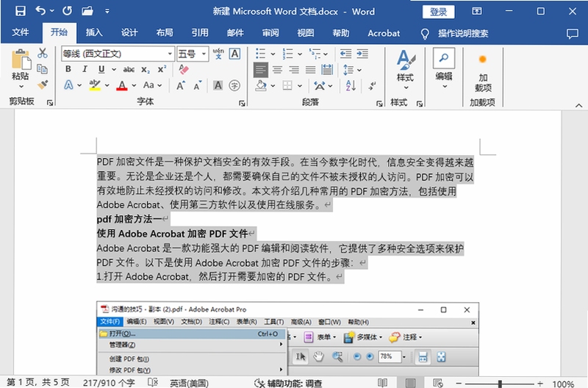Show paragraph marks with the pilcrow icon
Image resolution: width=588 pixels, height=388 pixels.
pos(372,85)
